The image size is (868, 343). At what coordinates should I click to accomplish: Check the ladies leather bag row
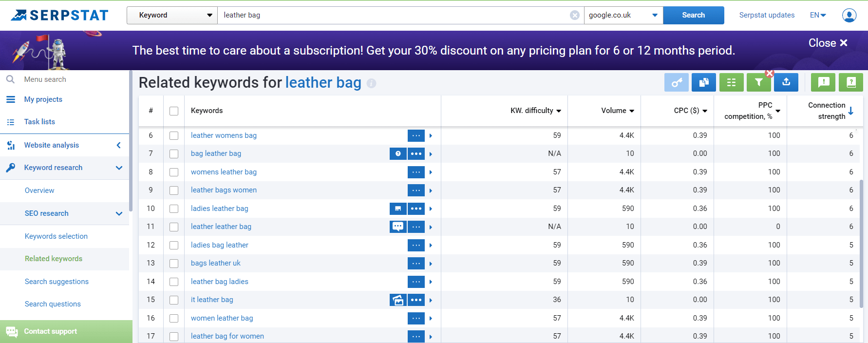[x=174, y=209]
